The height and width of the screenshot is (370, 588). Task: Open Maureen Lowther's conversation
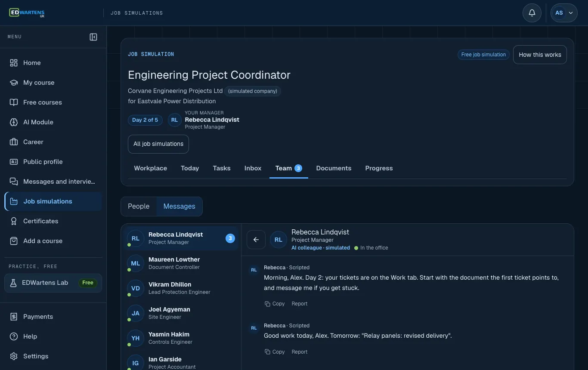pyautogui.click(x=181, y=263)
